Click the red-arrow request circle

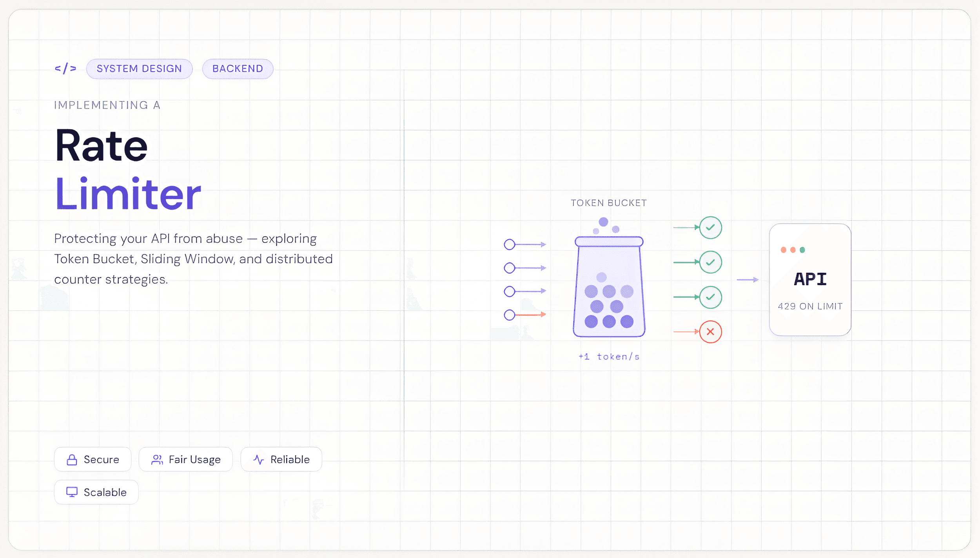pyautogui.click(x=509, y=315)
